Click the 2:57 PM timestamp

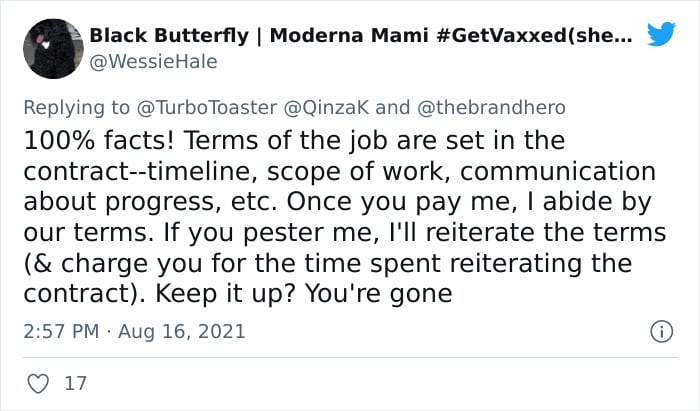61,332
